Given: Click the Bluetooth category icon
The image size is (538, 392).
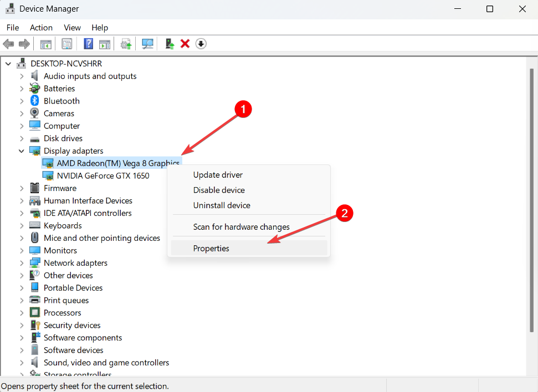Looking at the screenshot, I should (x=35, y=101).
